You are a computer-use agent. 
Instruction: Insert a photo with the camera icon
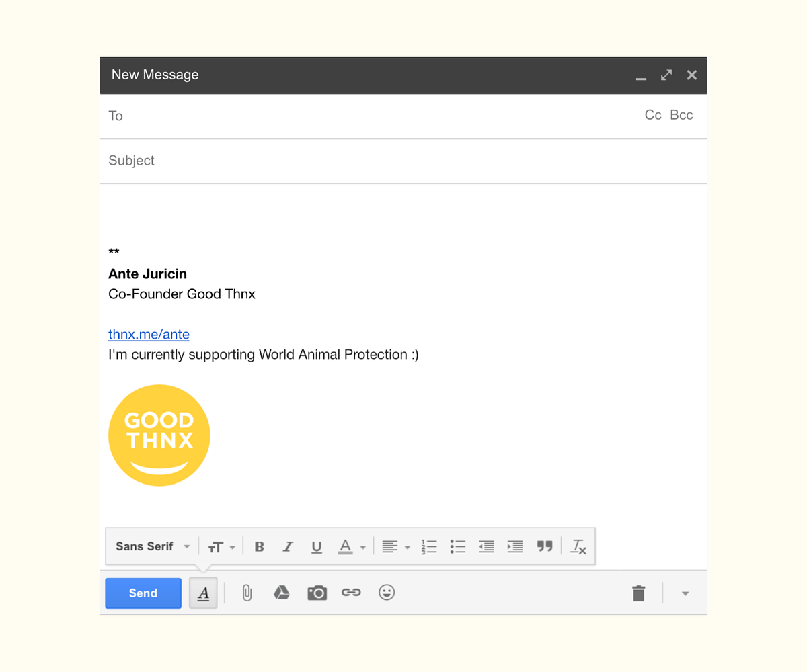click(317, 593)
